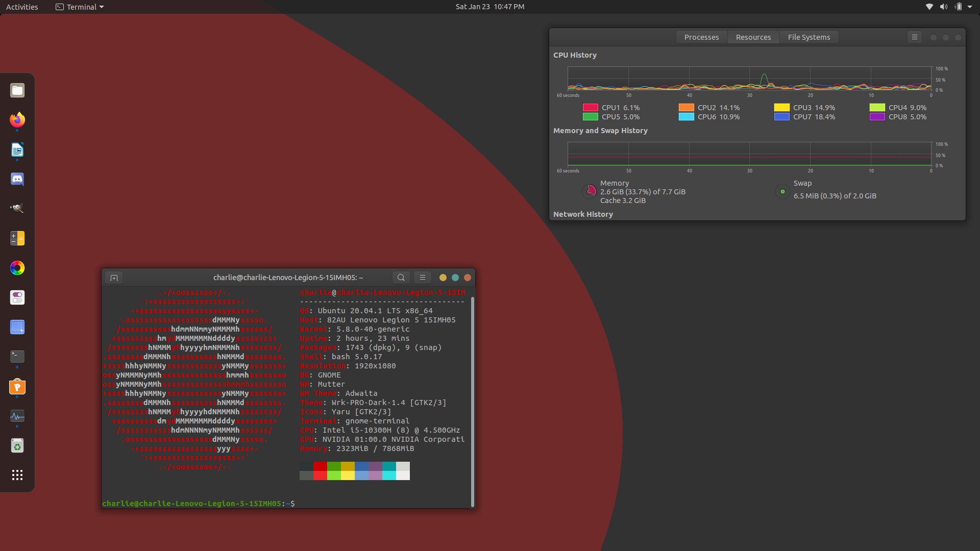Open the Screenshot tool dock icon

click(x=17, y=327)
